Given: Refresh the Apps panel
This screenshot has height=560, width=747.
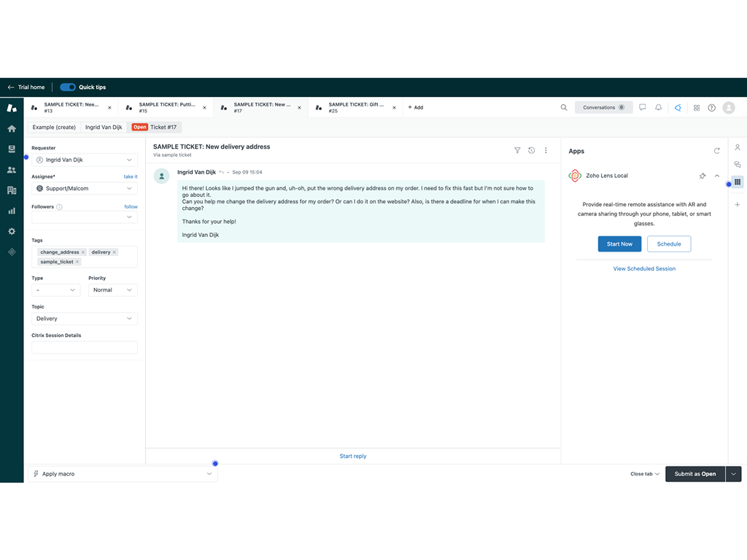Looking at the screenshot, I should click(x=716, y=151).
